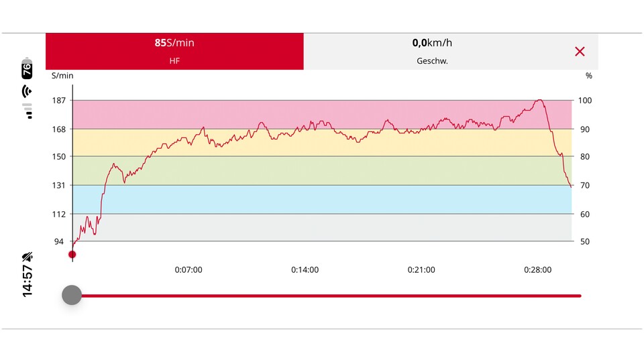644x362 pixels.
Task: Click the 0:28:00 time axis label
Action: click(537, 270)
